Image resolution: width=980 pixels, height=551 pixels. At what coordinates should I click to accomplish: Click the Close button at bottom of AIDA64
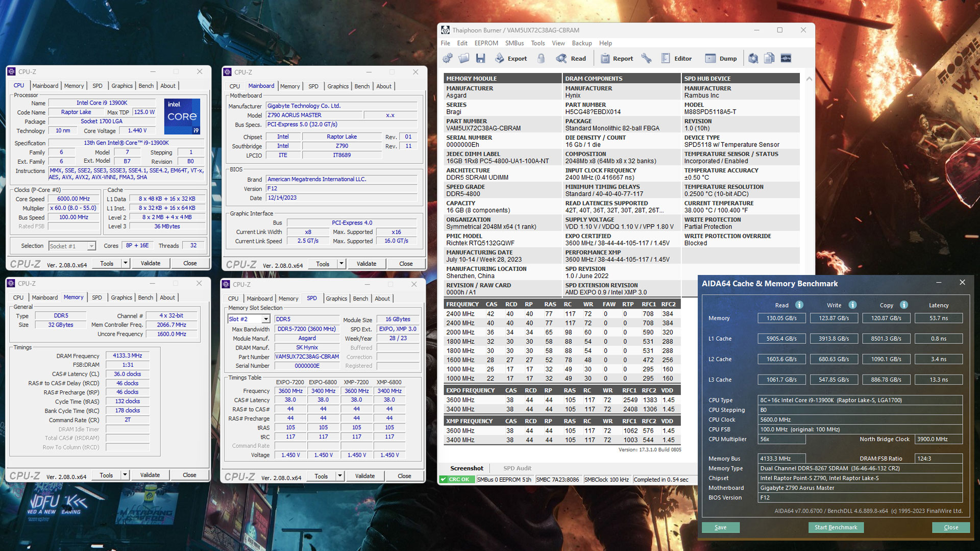(x=951, y=528)
